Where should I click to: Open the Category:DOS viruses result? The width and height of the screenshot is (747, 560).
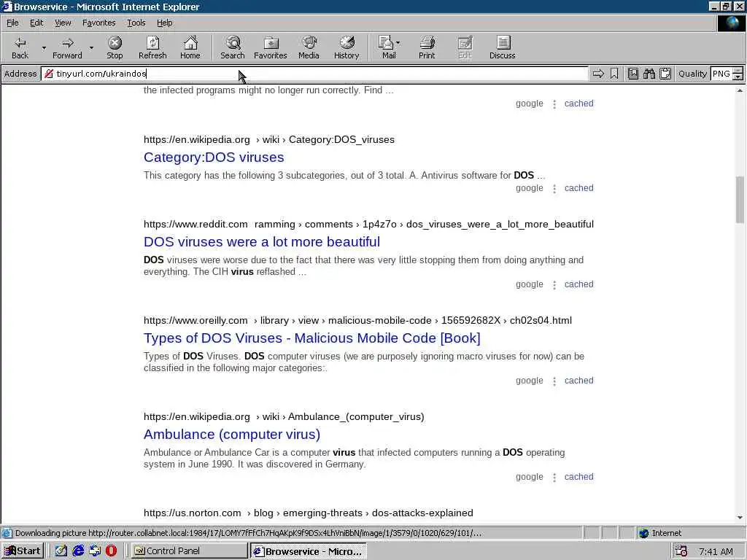214,157
